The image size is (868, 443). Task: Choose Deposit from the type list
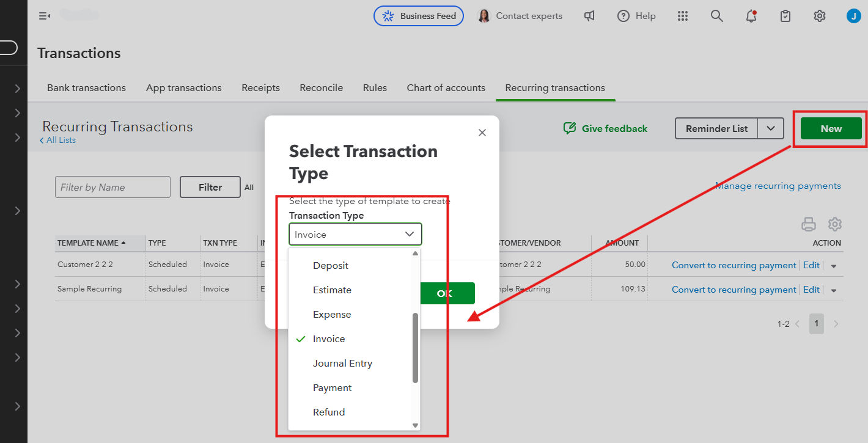(x=331, y=265)
